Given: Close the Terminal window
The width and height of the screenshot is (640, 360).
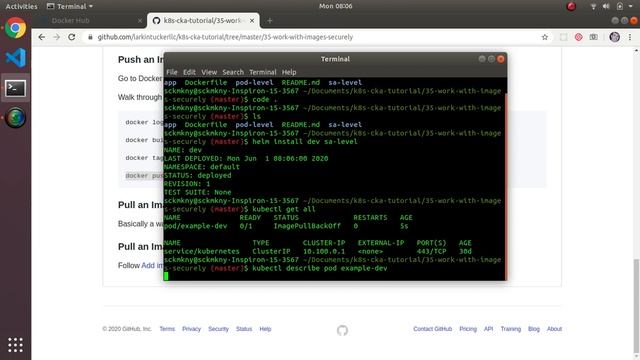Looking at the screenshot, I should [501, 59].
